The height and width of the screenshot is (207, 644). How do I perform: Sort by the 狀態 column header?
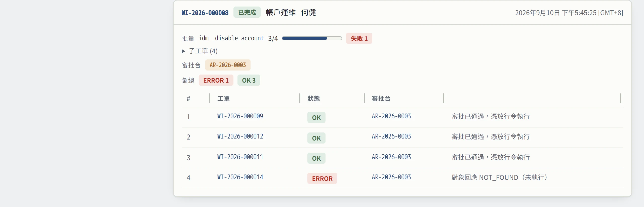(x=313, y=98)
